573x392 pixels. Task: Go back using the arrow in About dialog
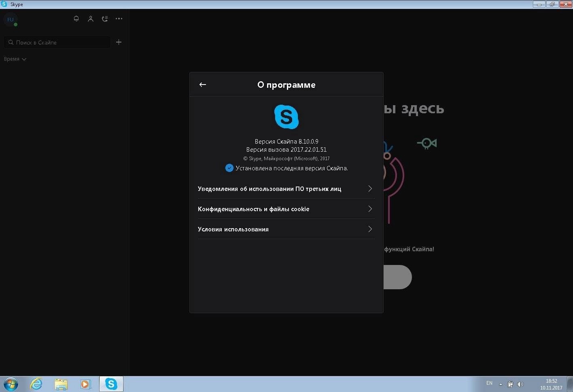pos(203,85)
